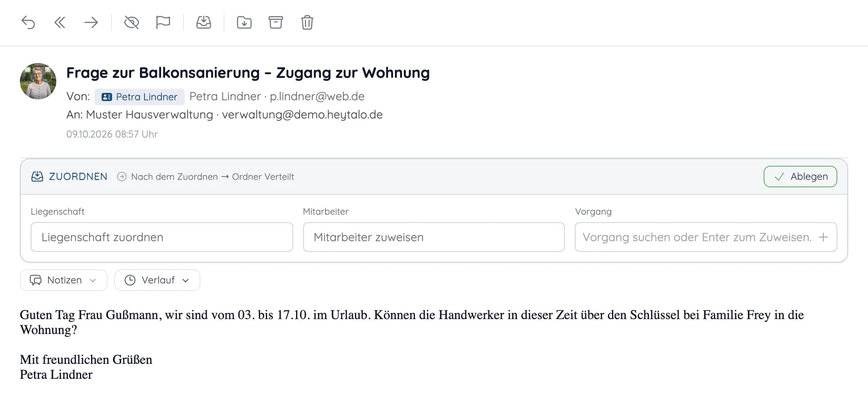Open the Petra Lindner contact chip
Image resolution: width=868 pixels, height=397 pixels.
(140, 97)
